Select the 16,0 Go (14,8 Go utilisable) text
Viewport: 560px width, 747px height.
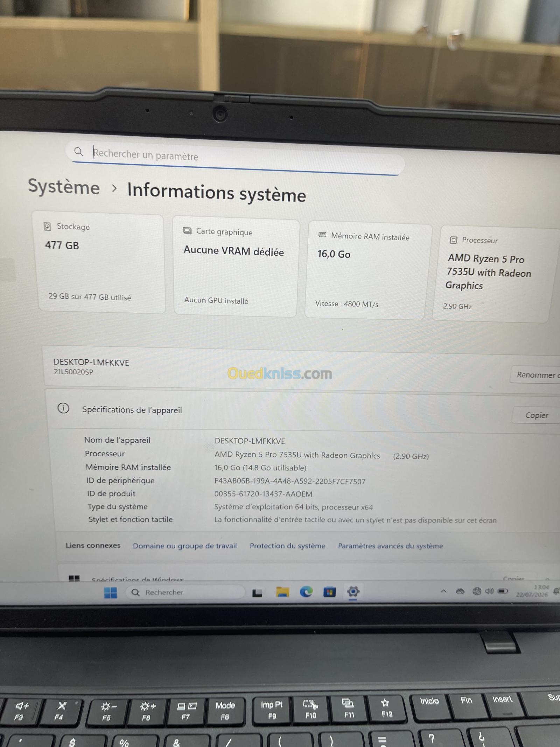[260, 468]
